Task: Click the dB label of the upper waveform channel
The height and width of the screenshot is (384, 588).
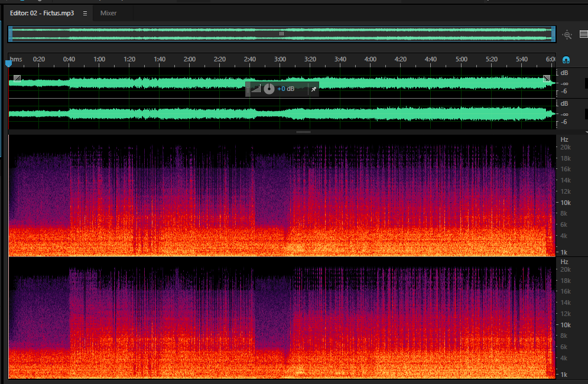Action: point(564,73)
